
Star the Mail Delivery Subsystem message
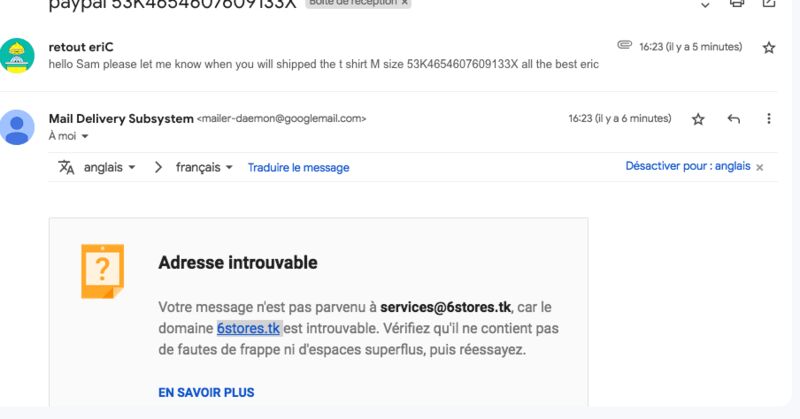(698, 119)
